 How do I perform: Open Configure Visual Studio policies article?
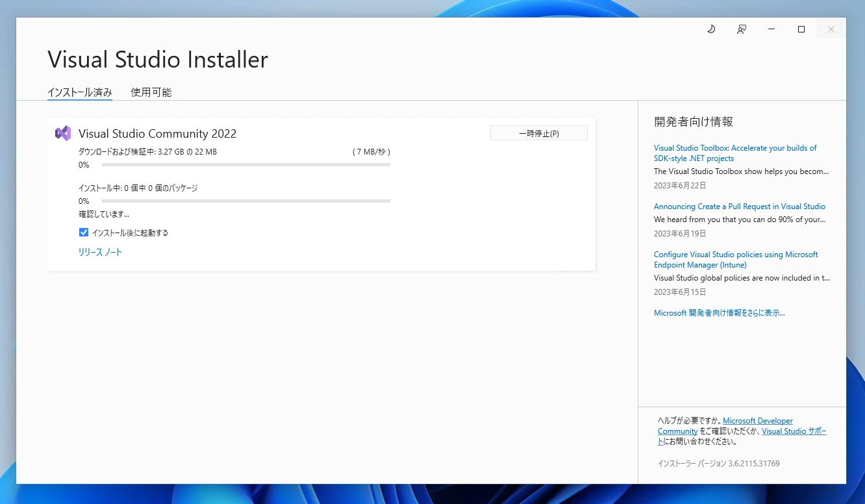pyautogui.click(x=736, y=260)
